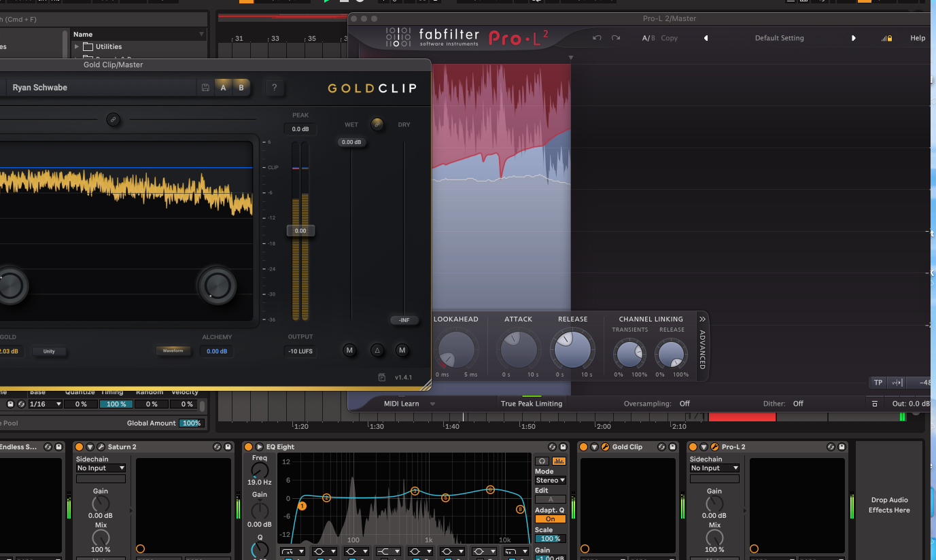936x560 pixels.
Task: Select Gold Clip B state
Action: pos(241,88)
